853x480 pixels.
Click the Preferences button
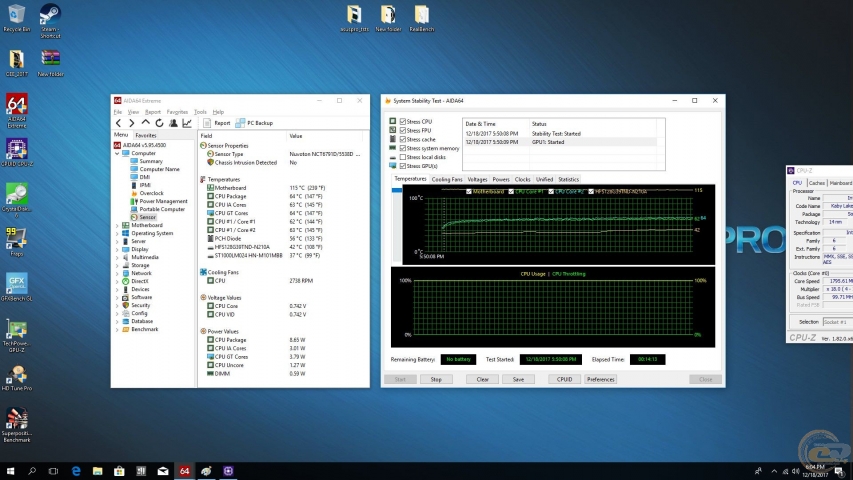(x=601, y=379)
